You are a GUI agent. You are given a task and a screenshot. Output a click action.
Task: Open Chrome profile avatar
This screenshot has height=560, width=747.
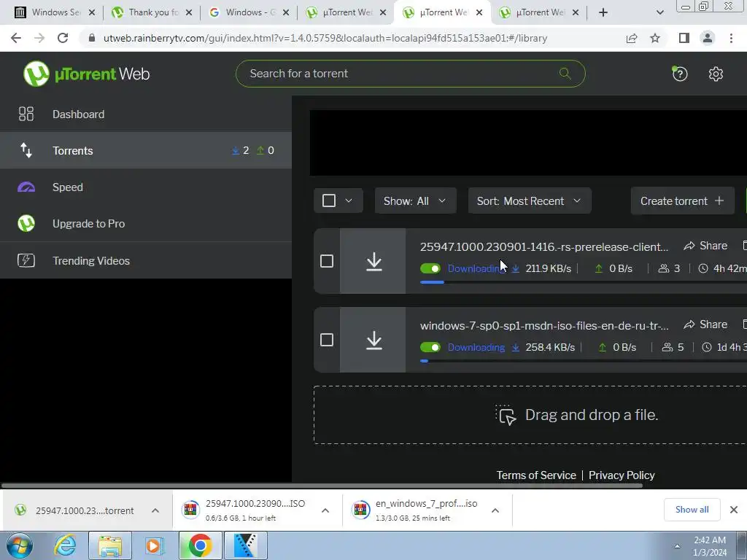[708, 38]
